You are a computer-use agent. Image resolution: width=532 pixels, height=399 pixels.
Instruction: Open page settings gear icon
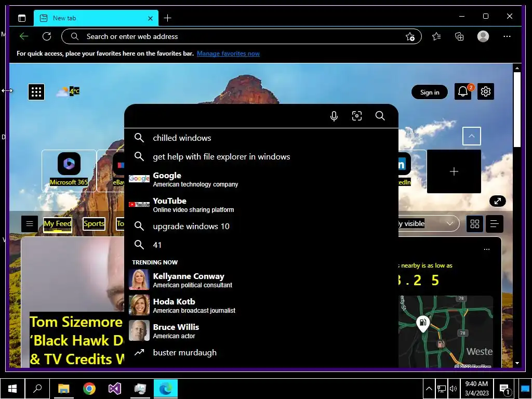[486, 91]
